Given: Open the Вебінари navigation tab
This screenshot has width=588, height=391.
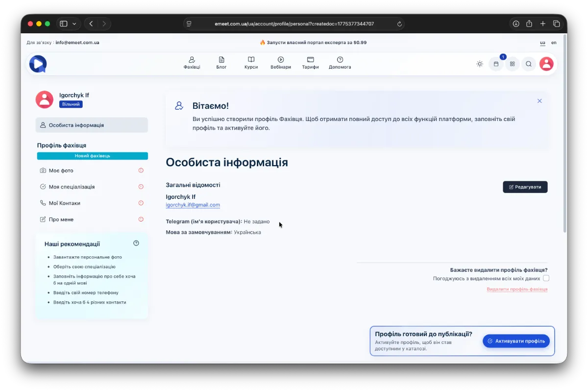Looking at the screenshot, I should (x=281, y=63).
